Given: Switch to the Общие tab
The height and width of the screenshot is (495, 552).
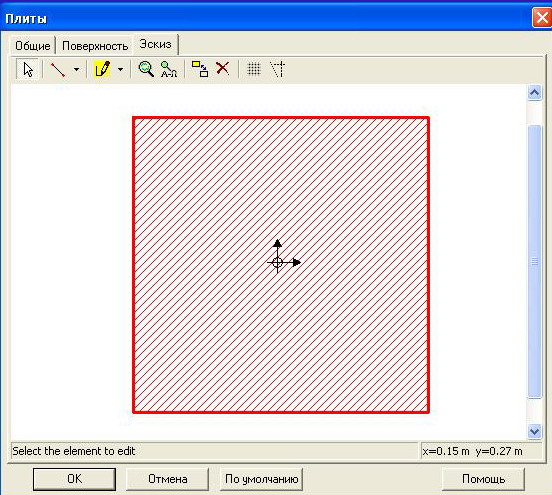Looking at the screenshot, I should [32, 46].
